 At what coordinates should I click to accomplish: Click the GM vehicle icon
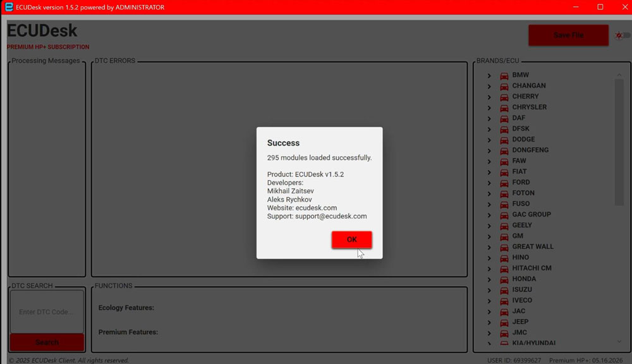[x=504, y=236]
